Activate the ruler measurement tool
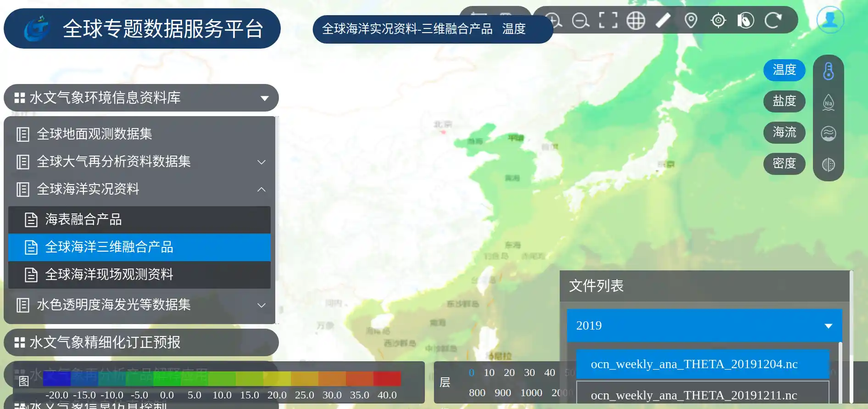The width and height of the screenshot is (868, 409). point(663,21)
